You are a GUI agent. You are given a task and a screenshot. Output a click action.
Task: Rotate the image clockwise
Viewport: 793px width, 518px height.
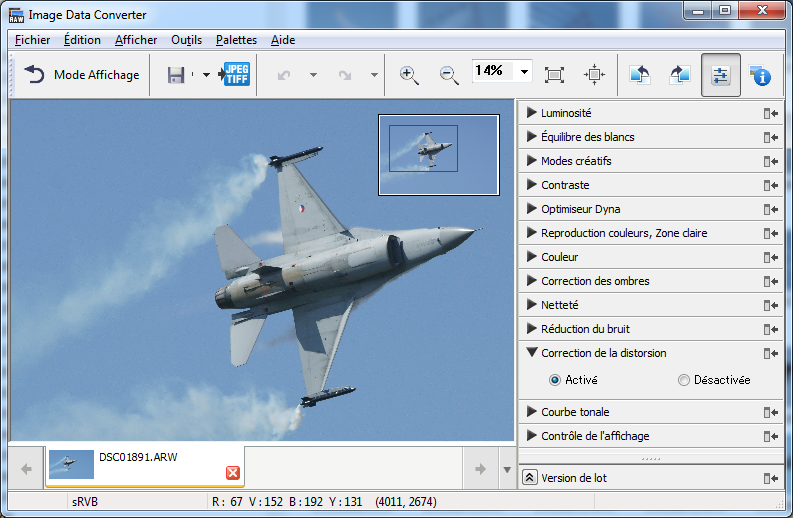[x=680, y=75]
